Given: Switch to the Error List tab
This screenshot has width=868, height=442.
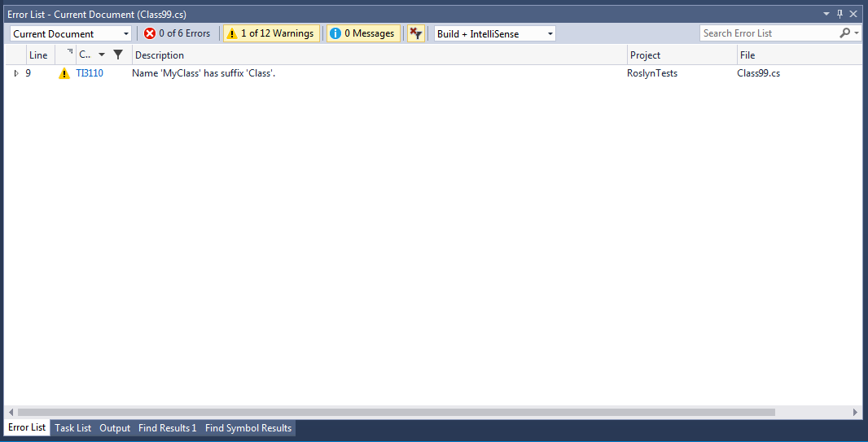Looking at the screenshot, I should coord(27,427).
